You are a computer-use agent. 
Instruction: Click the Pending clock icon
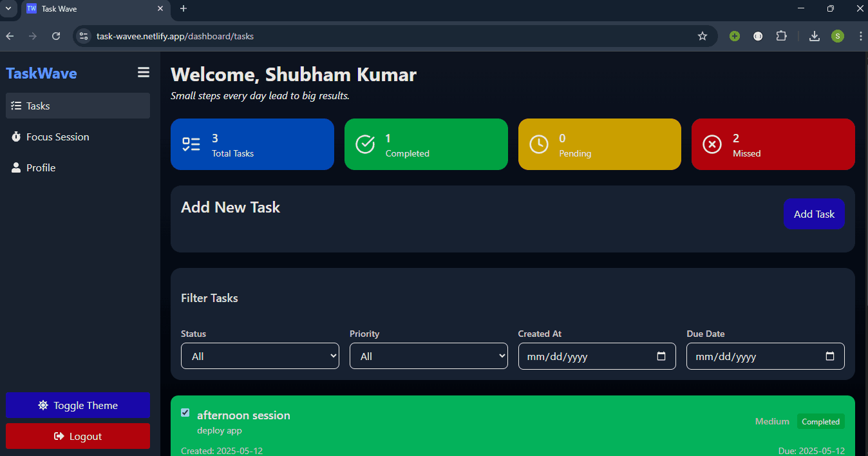point(539,144)
